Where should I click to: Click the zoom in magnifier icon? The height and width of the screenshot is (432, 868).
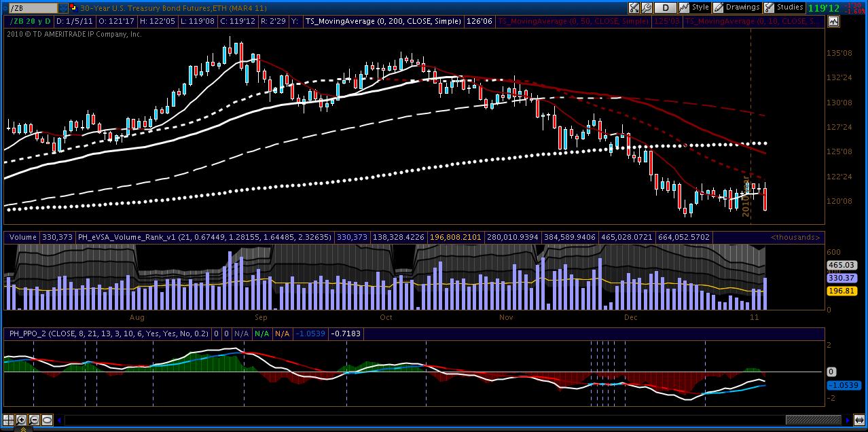click(x=21, y=420)
